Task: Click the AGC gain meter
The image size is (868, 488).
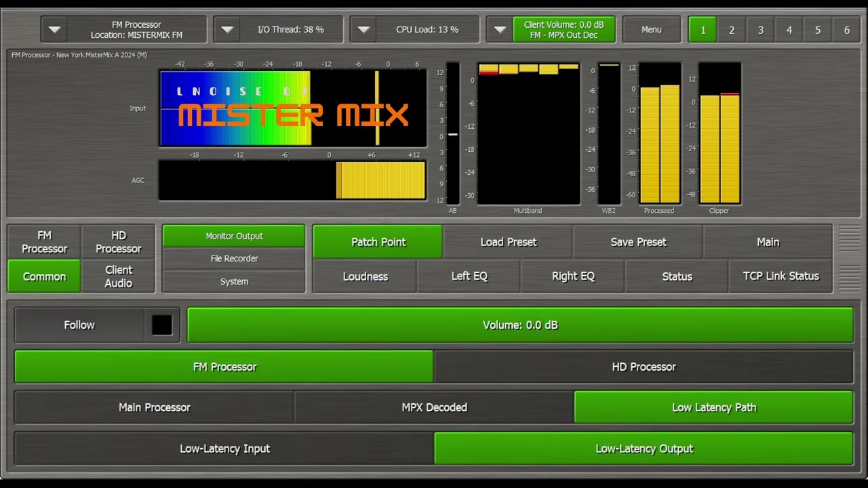Action: 292,180
